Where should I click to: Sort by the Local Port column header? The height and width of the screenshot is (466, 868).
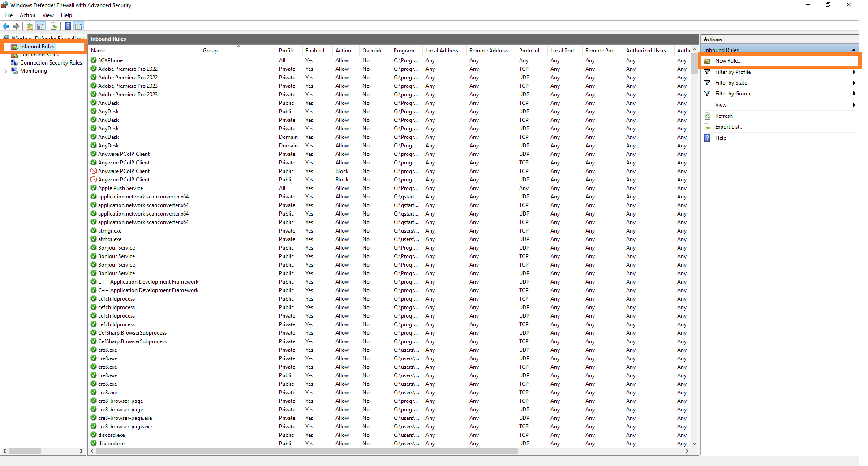click(x=565, y=51)
